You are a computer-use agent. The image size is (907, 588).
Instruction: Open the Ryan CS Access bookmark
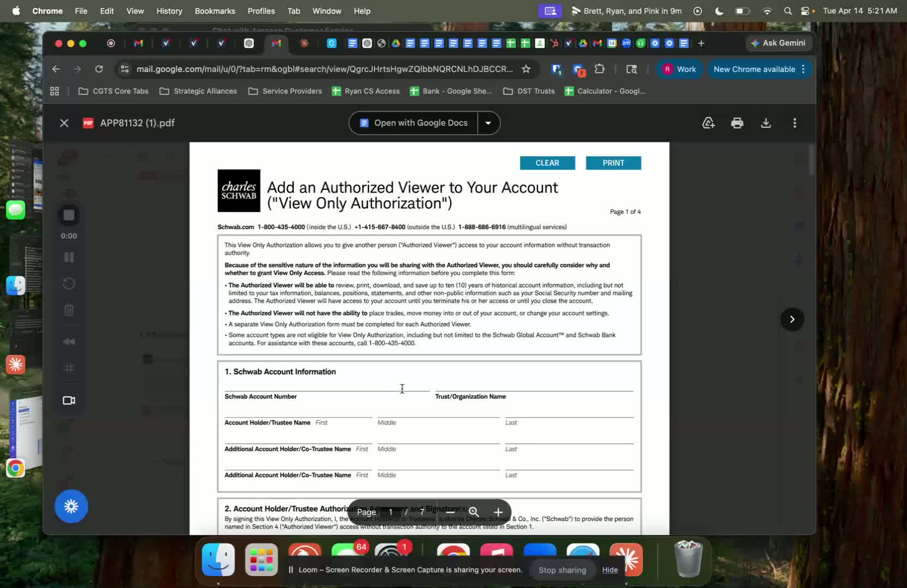pos(366,91)
